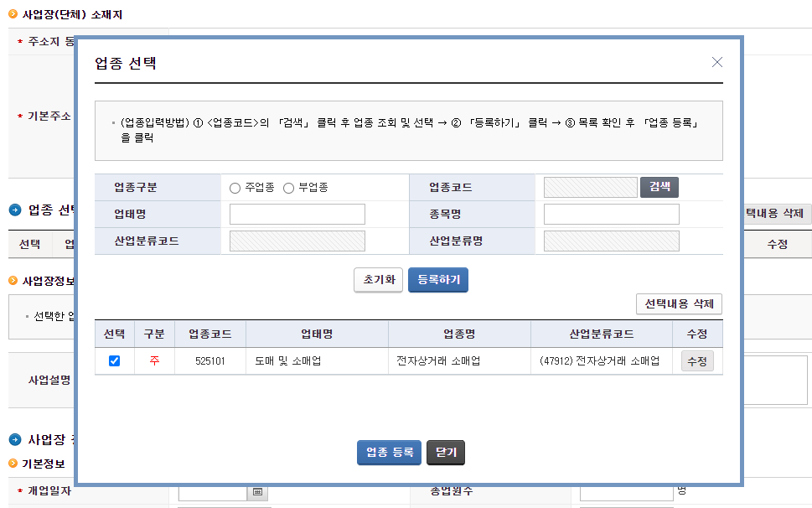Image resolution: width=812 pixels, height=508 pixels.
Task: Focus the 업태명 text box
Action: 297,214
